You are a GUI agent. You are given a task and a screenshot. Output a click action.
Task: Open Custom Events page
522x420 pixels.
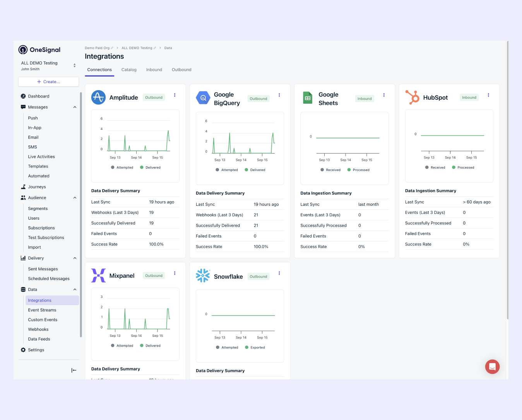coord(43,319)
